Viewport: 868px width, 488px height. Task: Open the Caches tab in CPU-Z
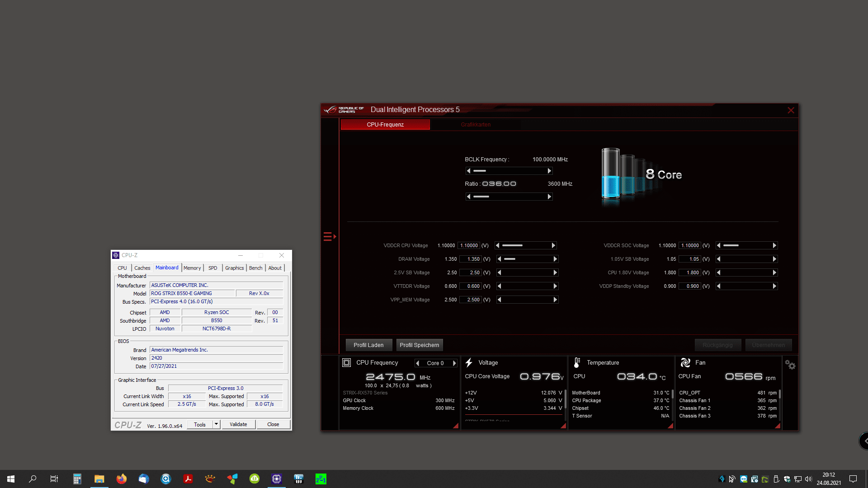click(142, 268)
